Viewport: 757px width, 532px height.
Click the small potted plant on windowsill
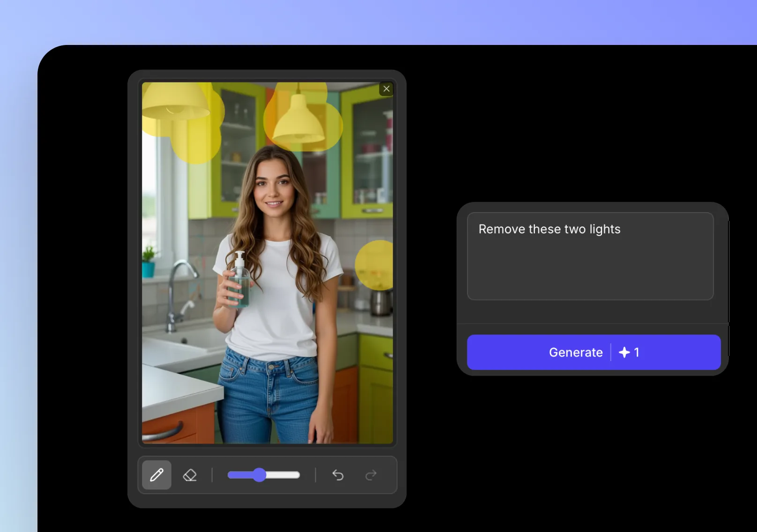point(148,262)
